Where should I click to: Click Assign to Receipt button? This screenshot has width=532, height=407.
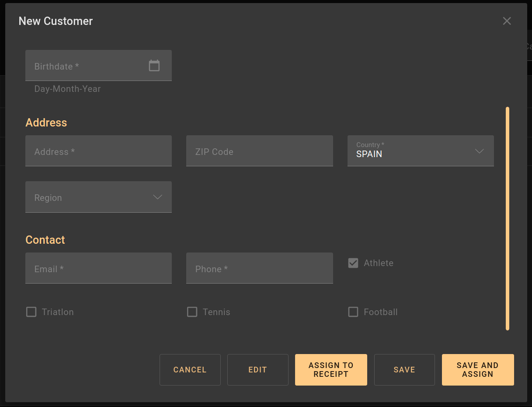point(331,370)
